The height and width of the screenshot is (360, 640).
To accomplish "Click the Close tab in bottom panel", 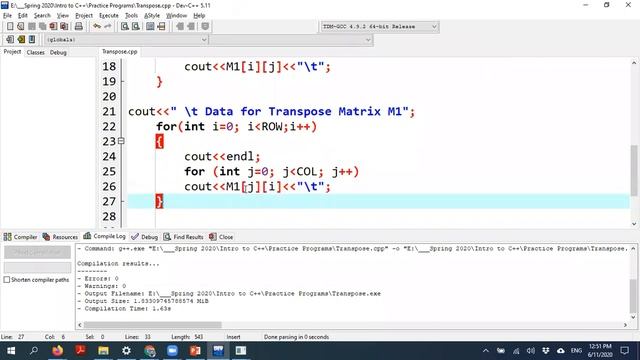I will click(x=221, y=237).
